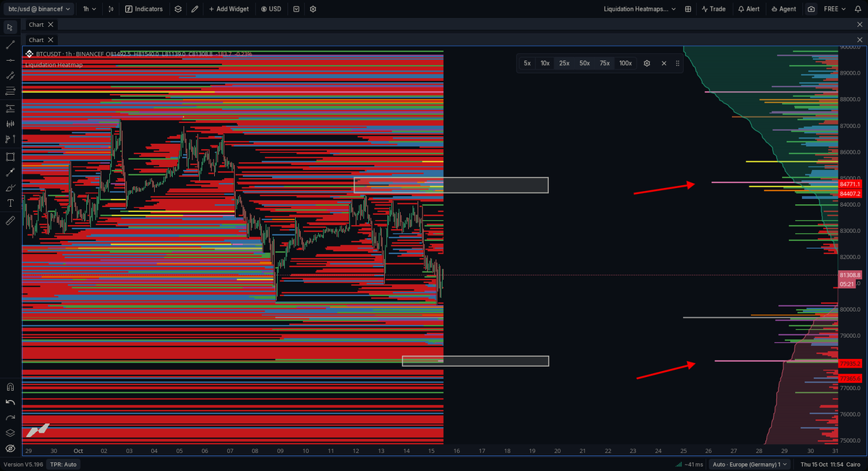Open the Liquidation Heatmaps layout dropdown
This screenshot has width=868, height=471.
(x=640, y=9)
